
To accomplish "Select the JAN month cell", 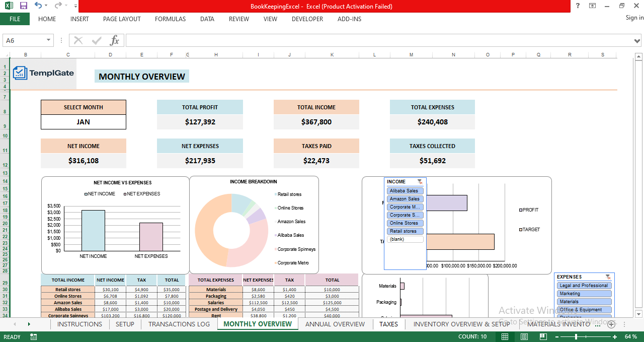I will 84,122.
